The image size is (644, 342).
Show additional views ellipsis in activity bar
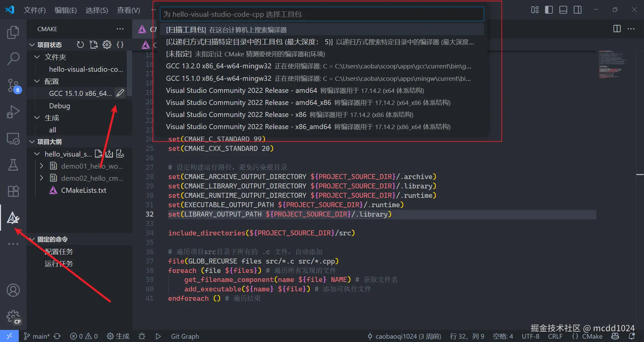(13, 244)
